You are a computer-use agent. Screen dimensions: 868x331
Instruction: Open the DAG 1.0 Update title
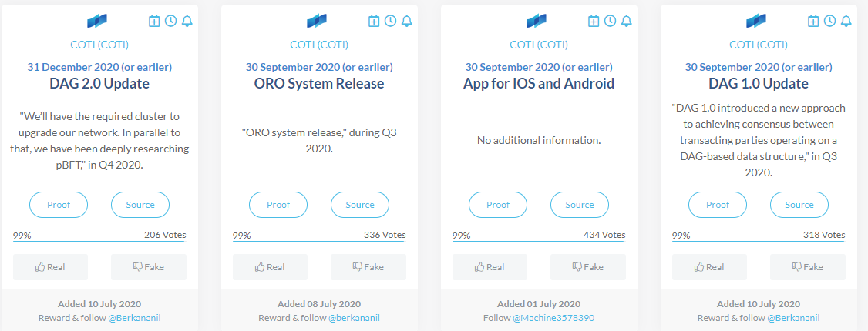(x=759, y=84)
